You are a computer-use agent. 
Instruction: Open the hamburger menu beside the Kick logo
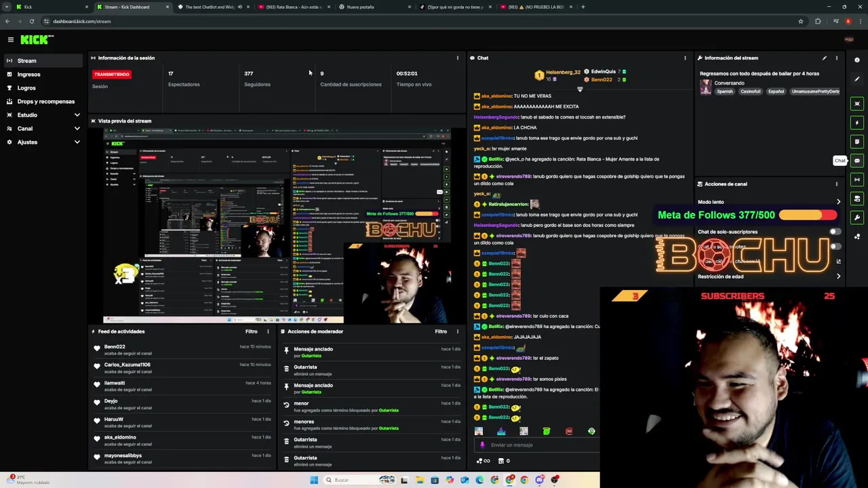11,40
